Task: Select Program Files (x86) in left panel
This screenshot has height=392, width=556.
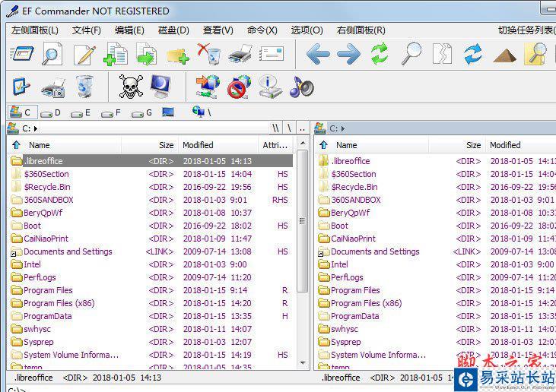Action: tap(151, 303)
